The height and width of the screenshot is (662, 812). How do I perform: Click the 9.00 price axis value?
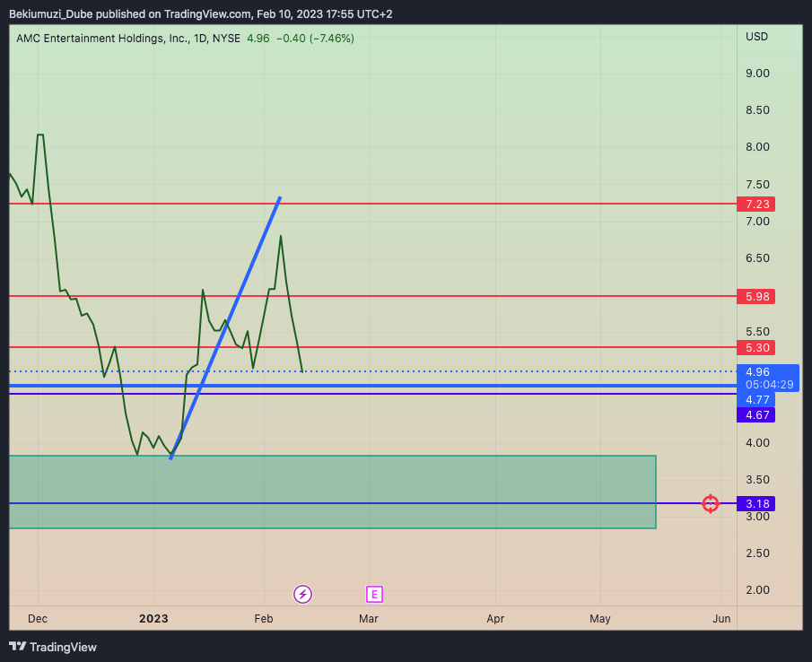(x=757, y=74)
